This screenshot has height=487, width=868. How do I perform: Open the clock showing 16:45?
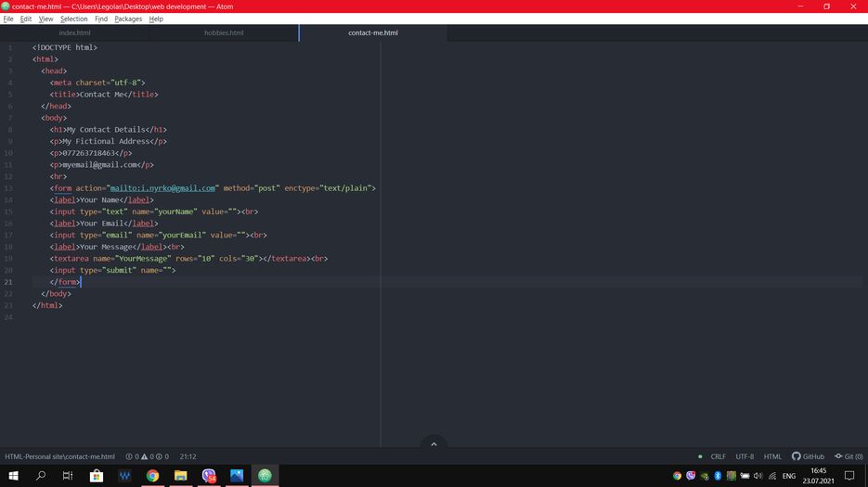click(x=818, y=475)
